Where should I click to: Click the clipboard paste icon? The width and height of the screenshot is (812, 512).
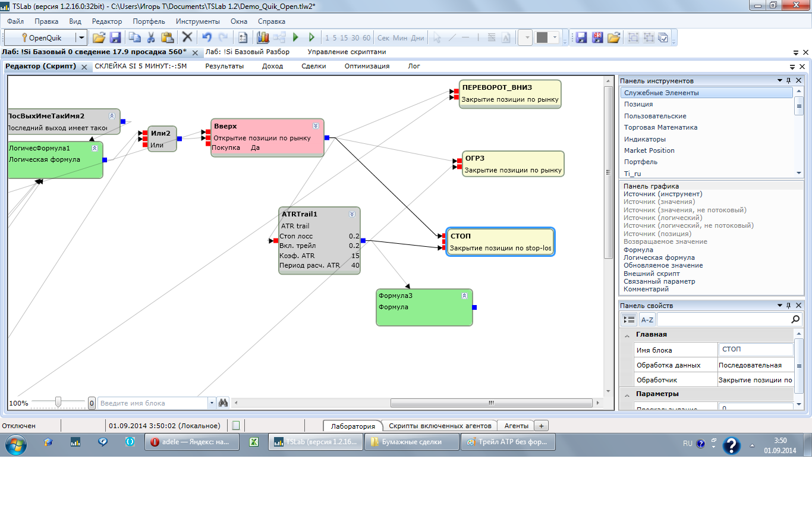pyautogui.click(x=166, y=37)
